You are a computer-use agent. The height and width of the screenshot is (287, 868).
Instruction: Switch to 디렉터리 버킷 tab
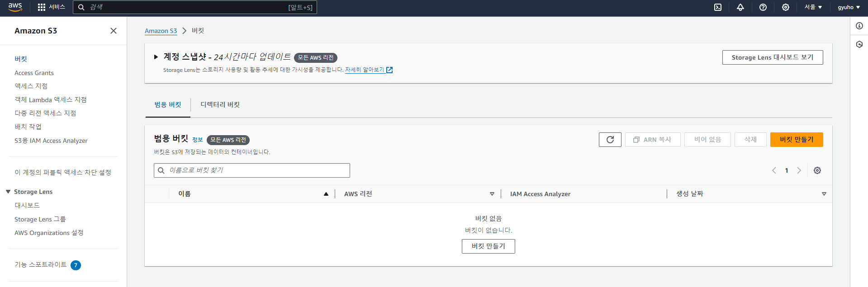220,105
